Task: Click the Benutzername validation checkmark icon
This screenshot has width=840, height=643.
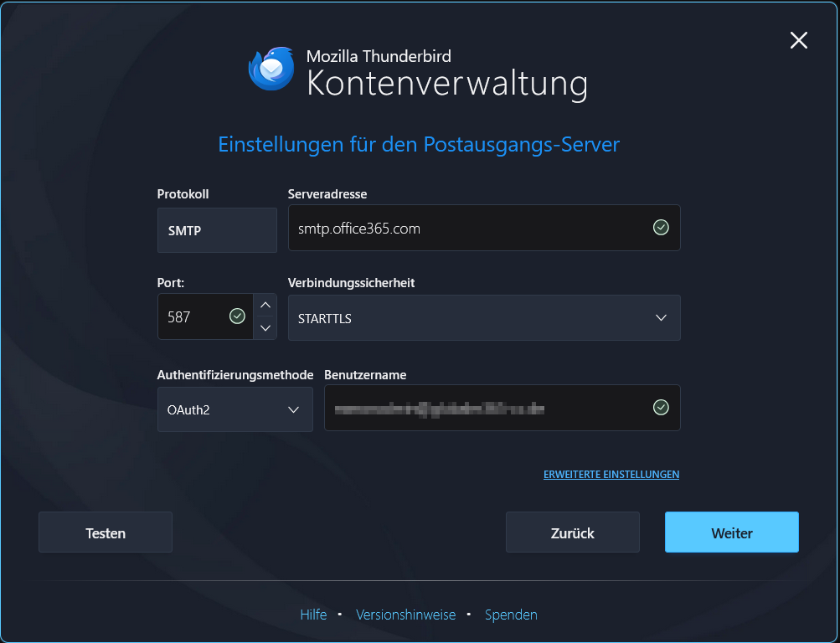Action: coord(661,408)
